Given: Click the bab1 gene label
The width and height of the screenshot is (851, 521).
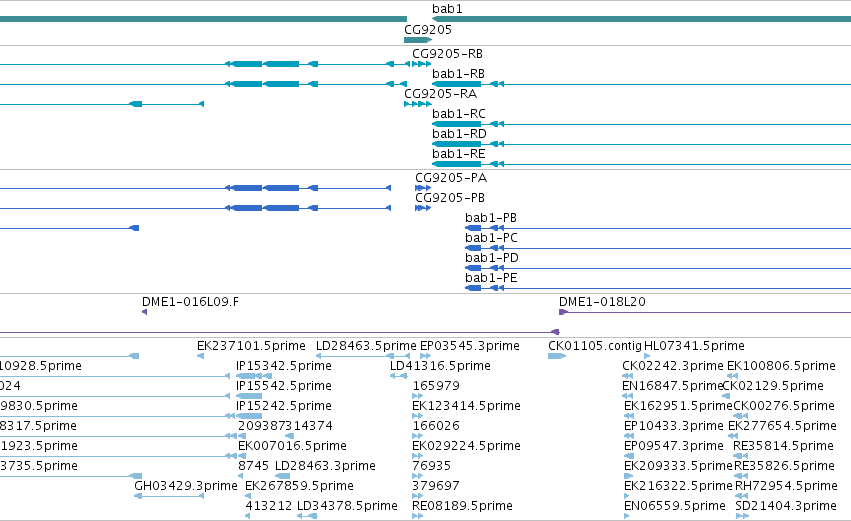Looking at the screenshot, I should [447, 9].
